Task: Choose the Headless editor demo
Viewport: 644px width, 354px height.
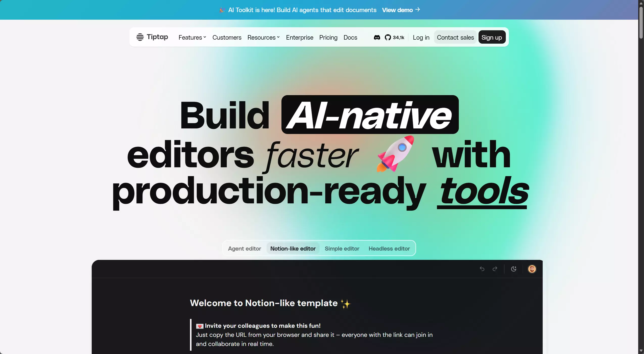Action: (x=389, y=249)
